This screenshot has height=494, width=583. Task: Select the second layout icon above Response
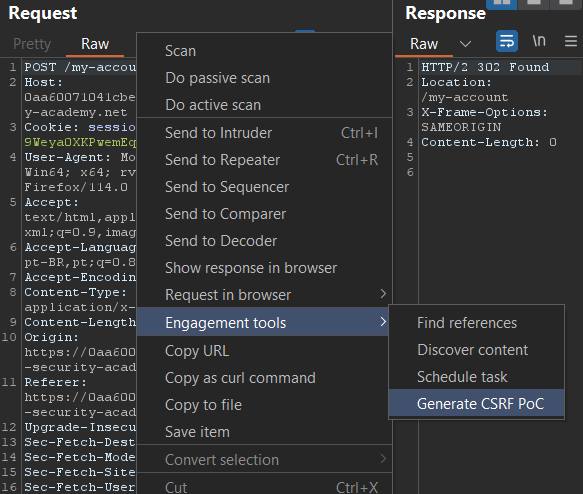coord(534,3)
